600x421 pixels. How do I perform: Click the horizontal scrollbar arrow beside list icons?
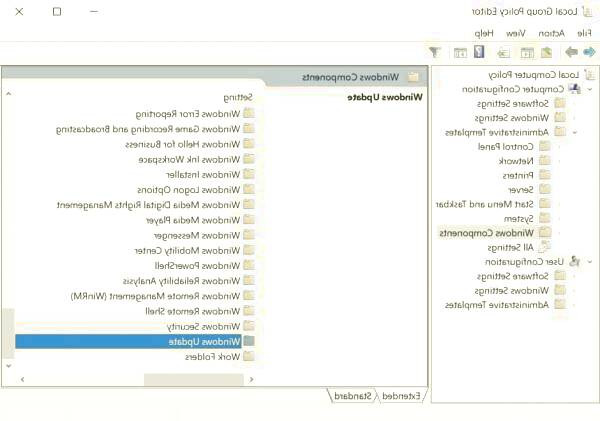point(251,380)
